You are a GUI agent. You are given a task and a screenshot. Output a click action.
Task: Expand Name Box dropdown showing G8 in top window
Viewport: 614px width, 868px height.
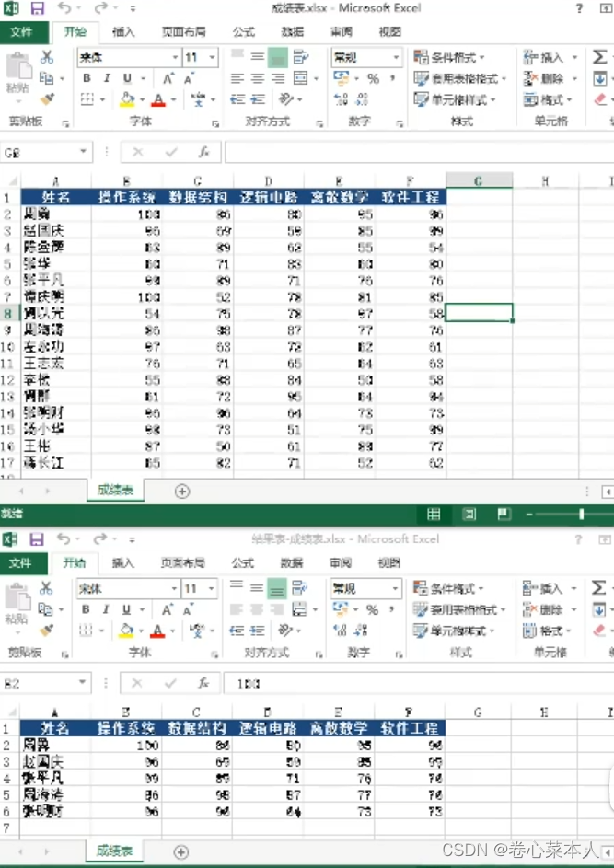[83, 152]
